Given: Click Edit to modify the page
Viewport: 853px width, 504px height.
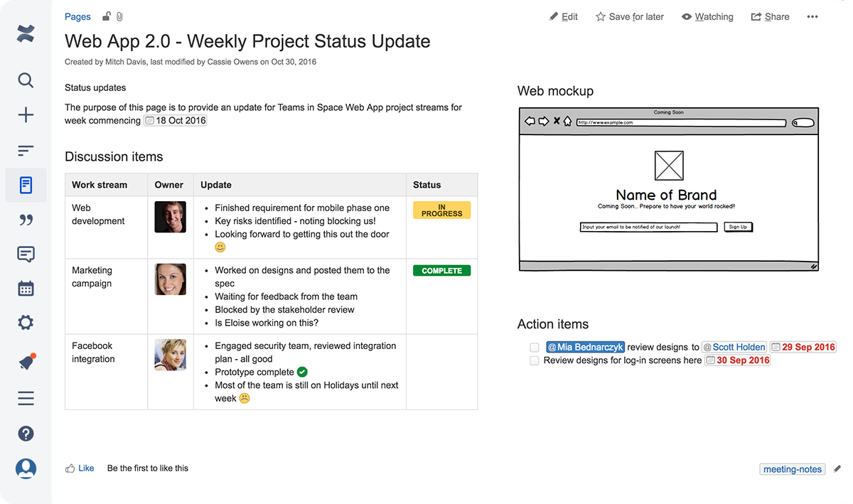Looking at the screenshot, I should [x=564, y=16].
